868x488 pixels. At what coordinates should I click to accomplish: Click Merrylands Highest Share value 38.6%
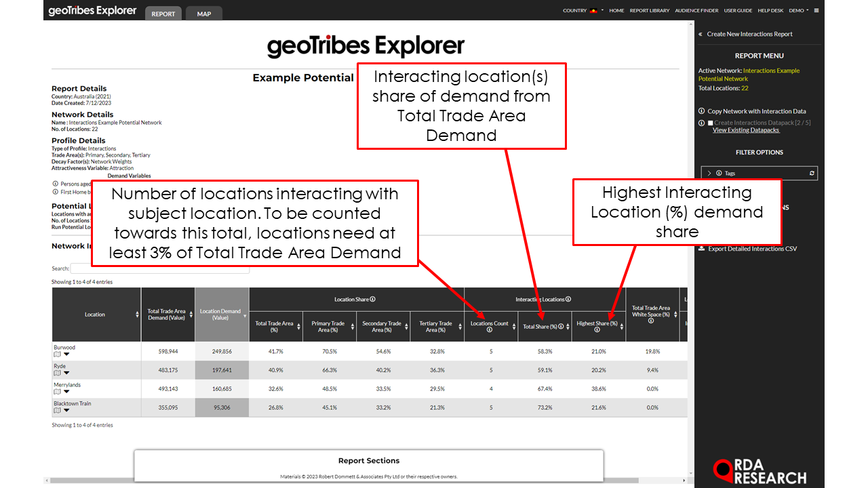tap(598, 389)
